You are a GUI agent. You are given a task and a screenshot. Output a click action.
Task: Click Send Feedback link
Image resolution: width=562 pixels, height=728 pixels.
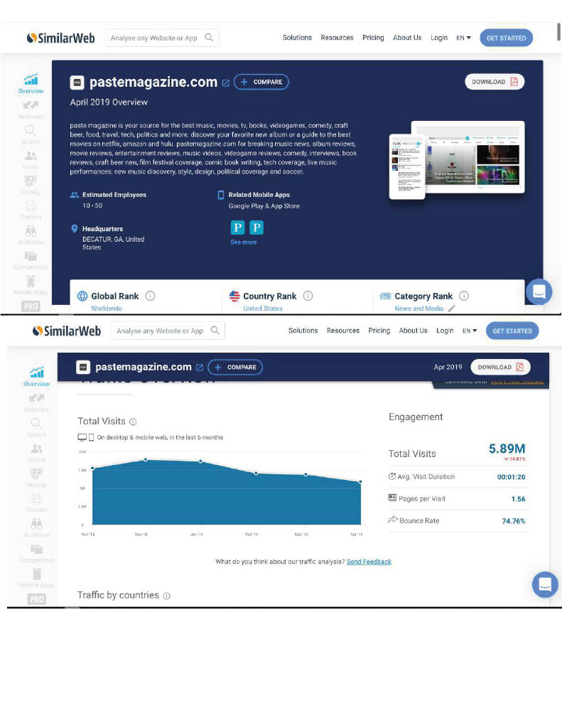click(369, 562)
